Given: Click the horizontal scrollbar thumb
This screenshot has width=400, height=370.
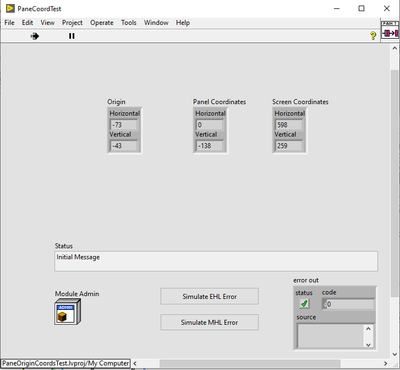Looking at the screenshot, I should coord(250,363).
